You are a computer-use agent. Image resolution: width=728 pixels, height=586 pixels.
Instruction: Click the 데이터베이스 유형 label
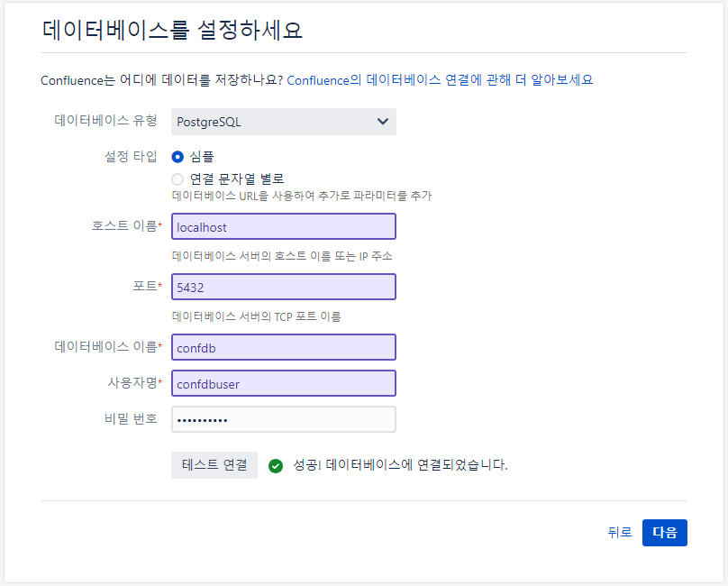click(105, 121)
